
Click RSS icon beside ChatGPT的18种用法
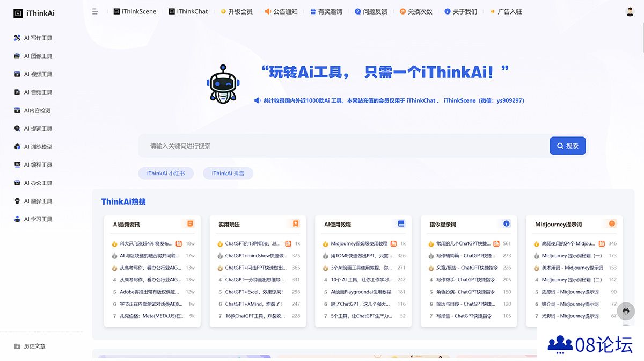tap(288, 244)
